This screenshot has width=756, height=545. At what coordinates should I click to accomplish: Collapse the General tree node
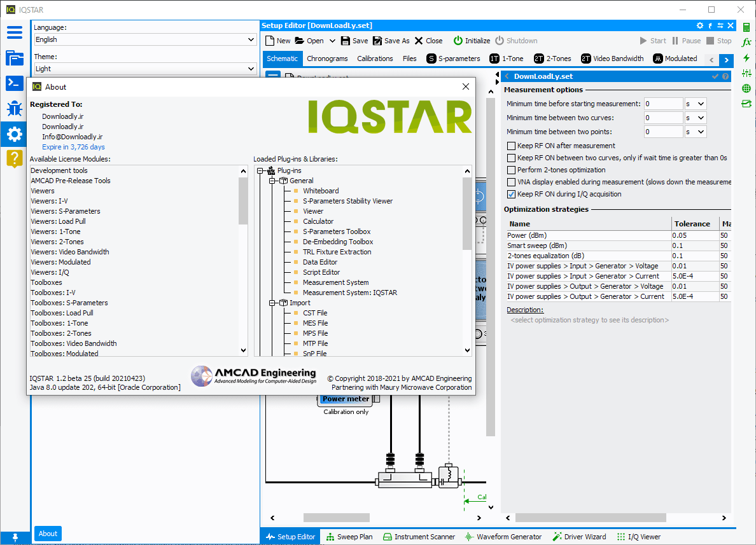point(272,181)
